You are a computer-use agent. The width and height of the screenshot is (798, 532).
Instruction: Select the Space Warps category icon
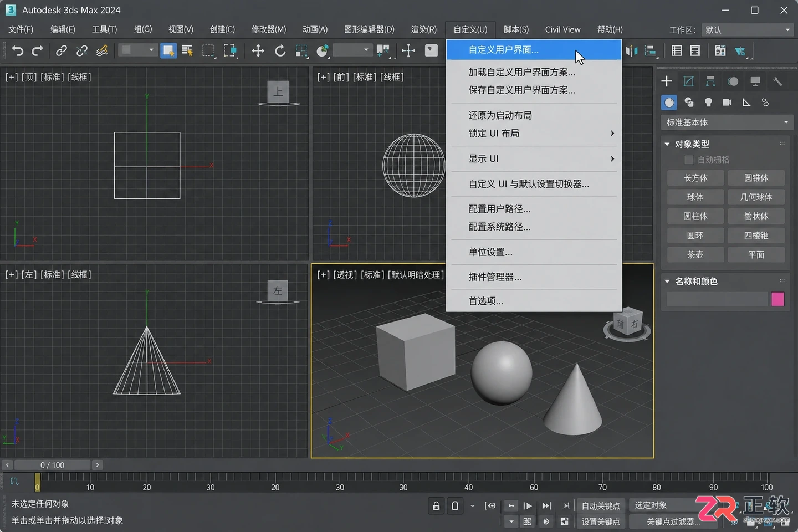765,103
